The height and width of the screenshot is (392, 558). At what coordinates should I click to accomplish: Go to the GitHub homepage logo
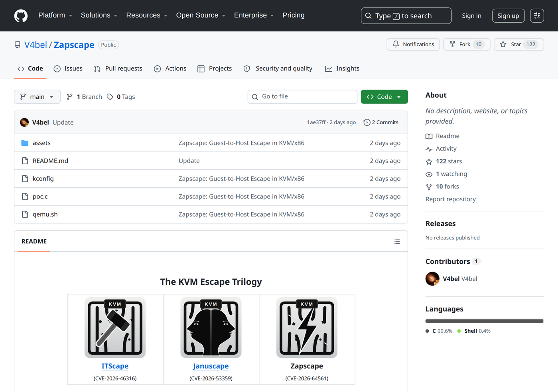coord(21,16)
